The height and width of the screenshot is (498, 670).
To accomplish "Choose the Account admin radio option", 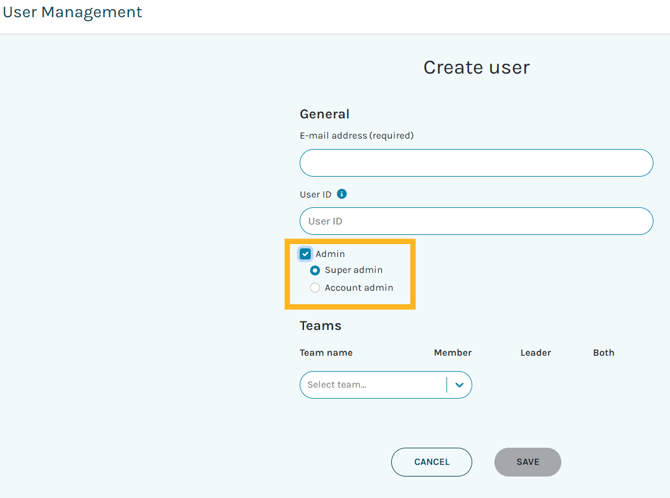I will [315, 288].
